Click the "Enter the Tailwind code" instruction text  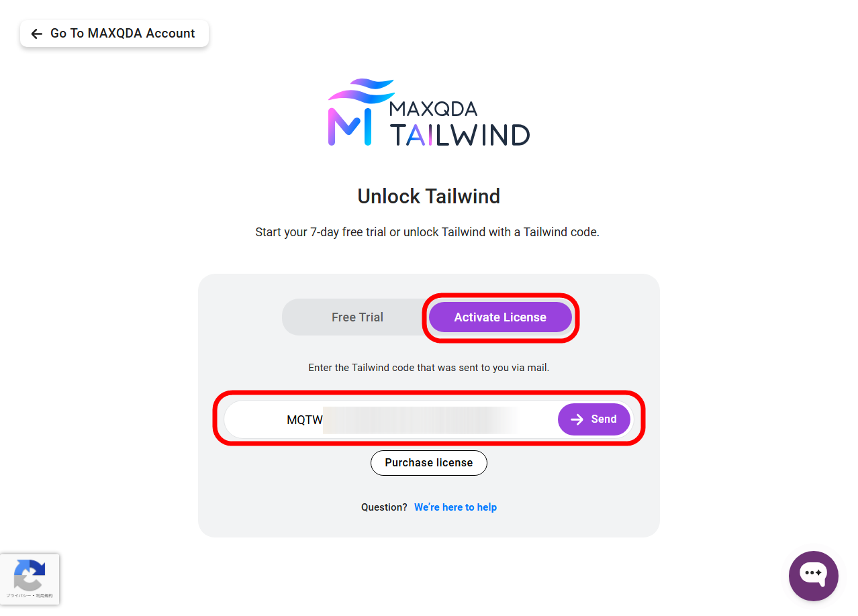click(x=428, y=368)
